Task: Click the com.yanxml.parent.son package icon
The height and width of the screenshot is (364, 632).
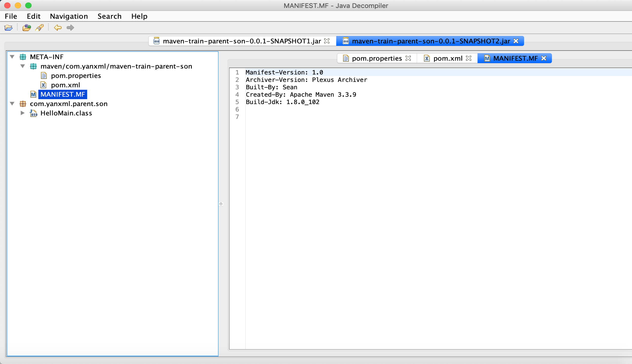Action: [23, 104]
